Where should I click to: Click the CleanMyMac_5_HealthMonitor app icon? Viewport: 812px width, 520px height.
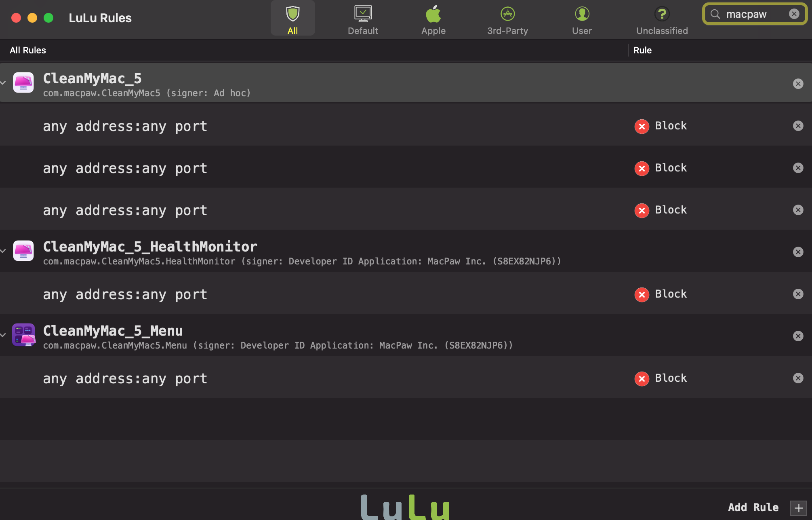pos(23,251)
